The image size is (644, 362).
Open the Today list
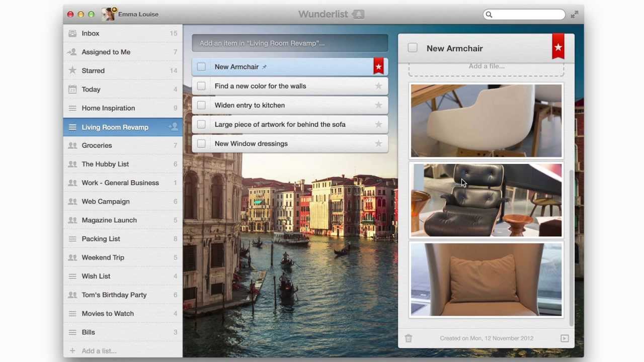click(123, 89)
